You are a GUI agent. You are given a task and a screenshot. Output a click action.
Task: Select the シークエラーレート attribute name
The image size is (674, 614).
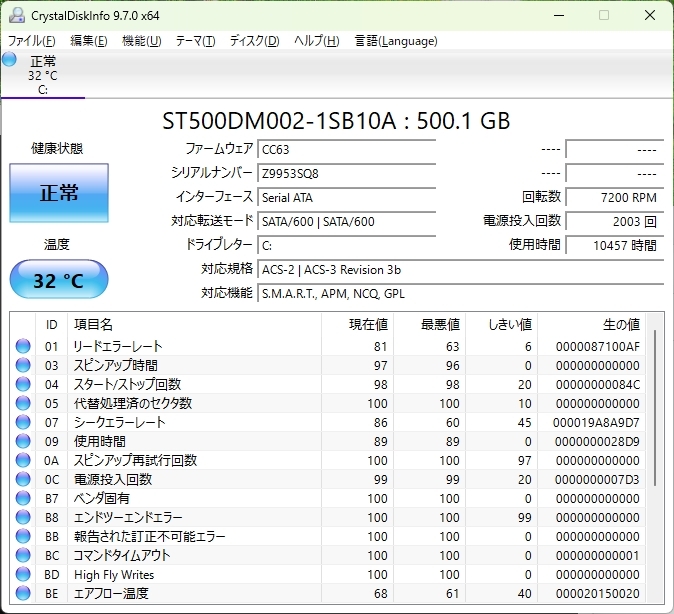[x=119, y=422]
